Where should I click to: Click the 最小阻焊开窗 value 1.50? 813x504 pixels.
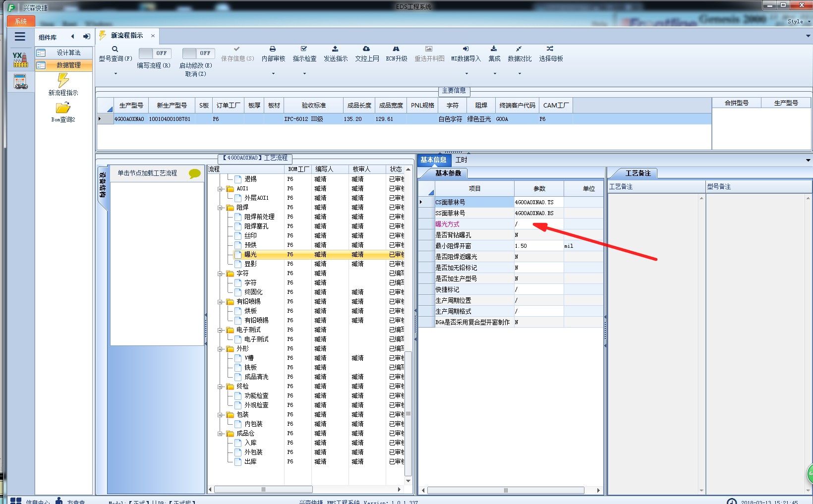pos(539,246)
